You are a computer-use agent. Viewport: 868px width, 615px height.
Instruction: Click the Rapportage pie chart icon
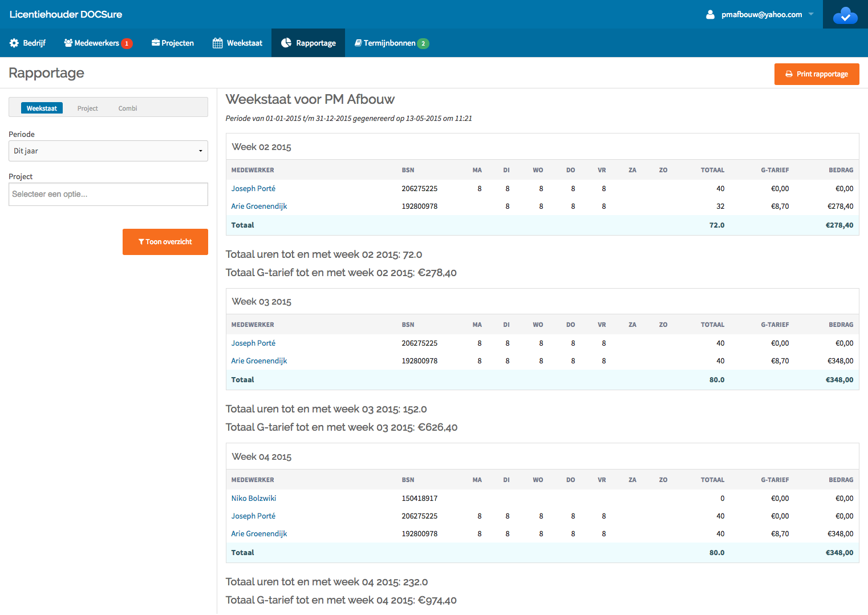click(x=286, y=43)
